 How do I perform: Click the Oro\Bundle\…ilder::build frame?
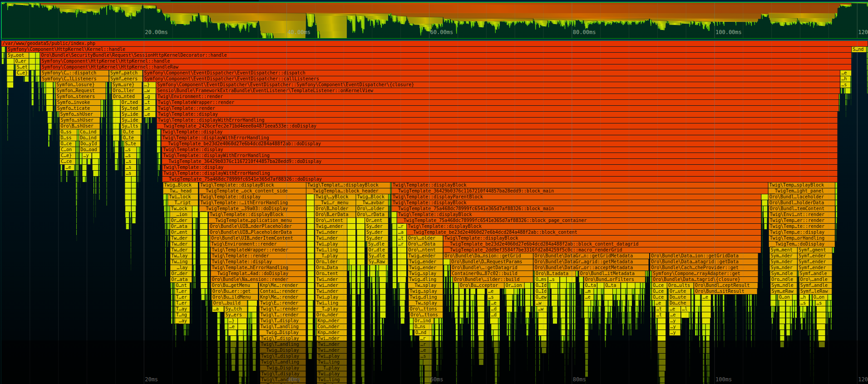point(493,280)
